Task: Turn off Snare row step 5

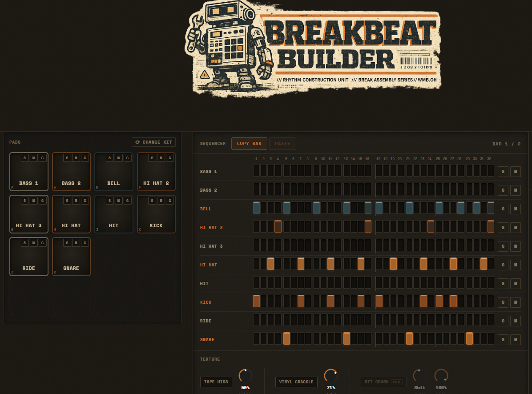Action: [287, 338]
